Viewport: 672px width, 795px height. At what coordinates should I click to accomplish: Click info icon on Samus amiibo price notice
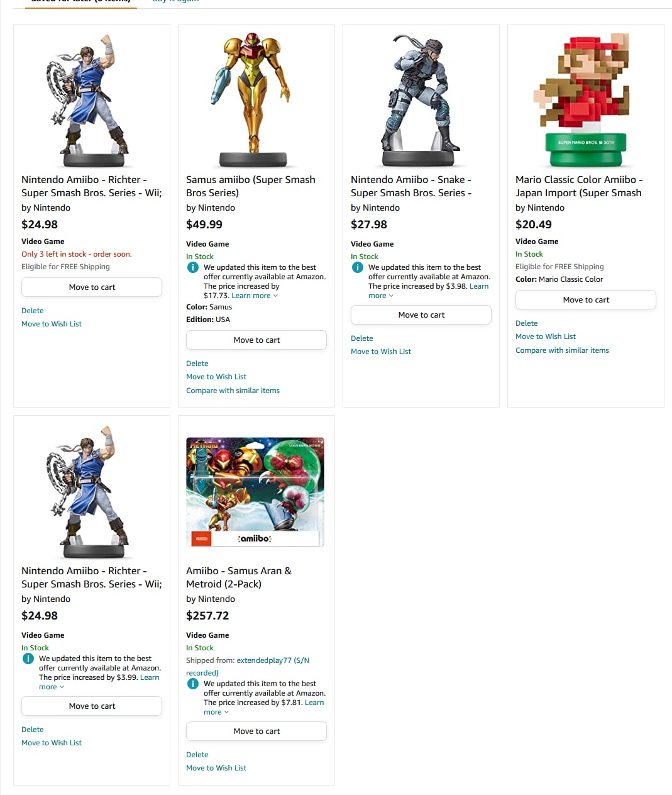pyautogui.click(x=193, y=267)
